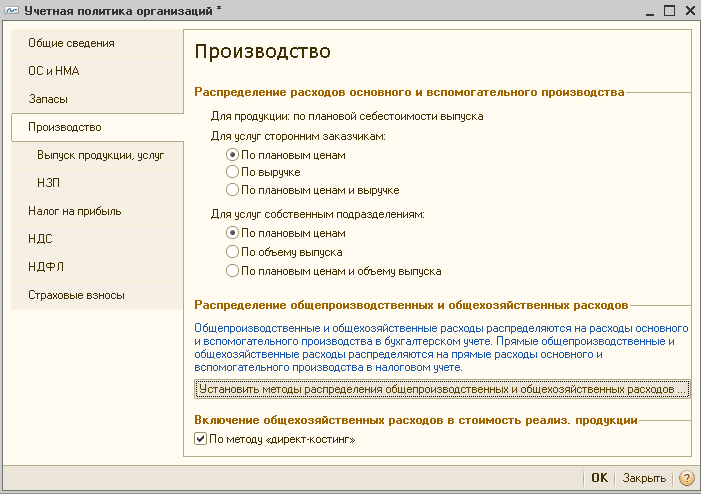Open the НДФЛ section
This screenshot has width=701, height=494.
(97, 267)
